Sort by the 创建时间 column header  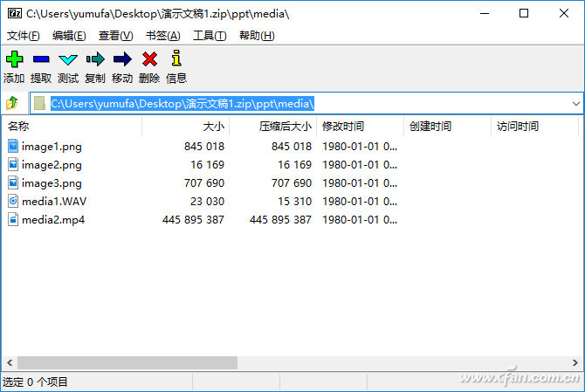(447, 126)
